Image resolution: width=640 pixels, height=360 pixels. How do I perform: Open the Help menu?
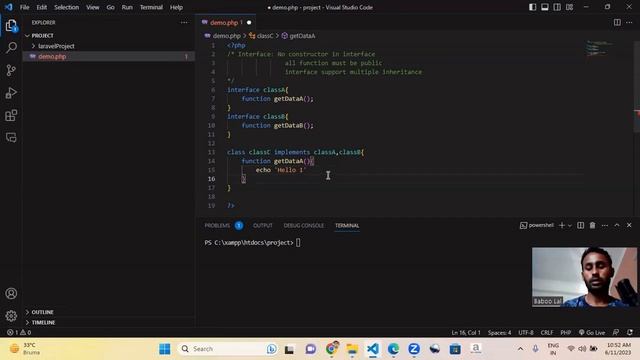click(x=176, y=7)
